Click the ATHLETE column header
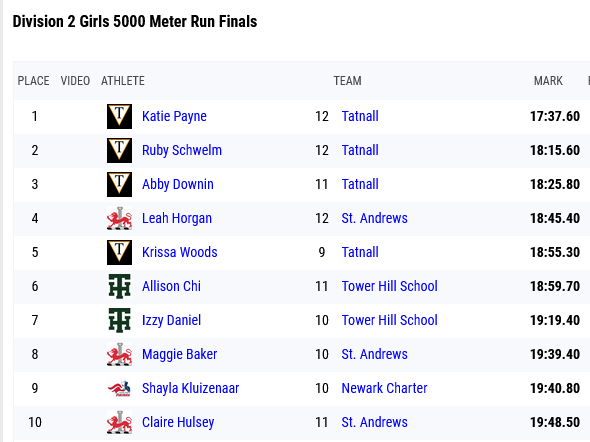The width and height of the screenshot is (590, 442). [x=123, y=81]
